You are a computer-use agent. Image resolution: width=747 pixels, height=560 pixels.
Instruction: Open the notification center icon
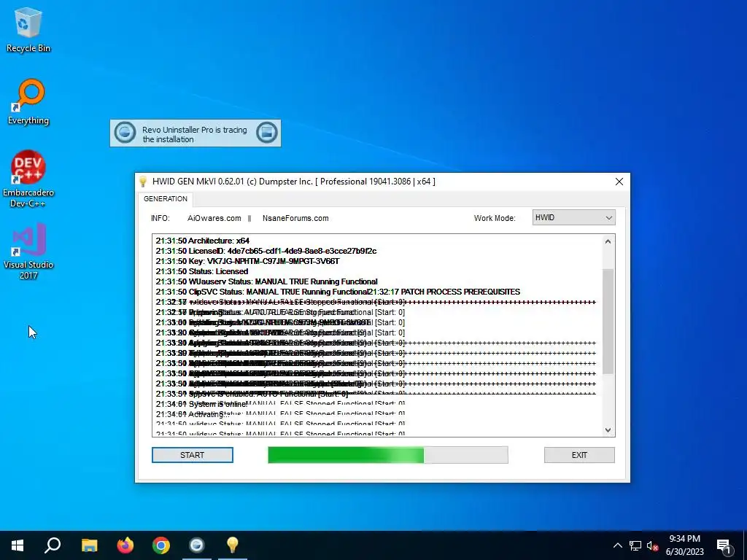[724, 545]
